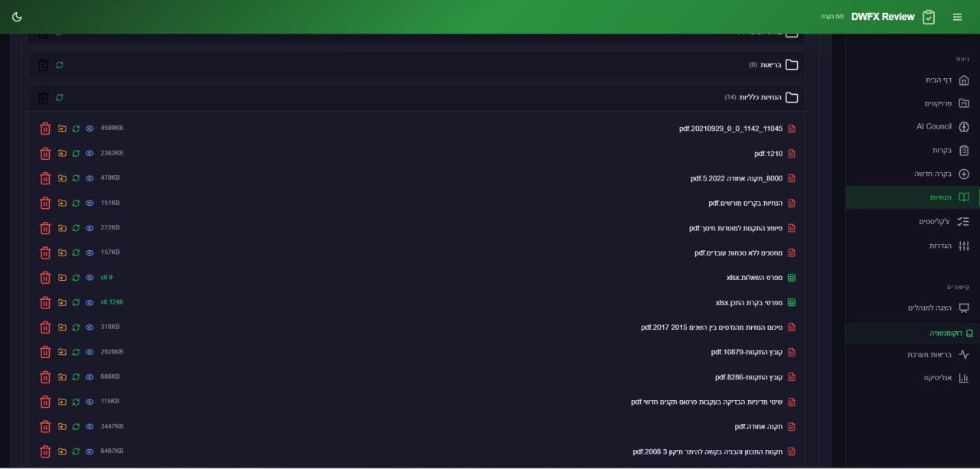Open the hamburger menu in the header
The width and height of the screenshot is (980, 469).
click(957, 17)
